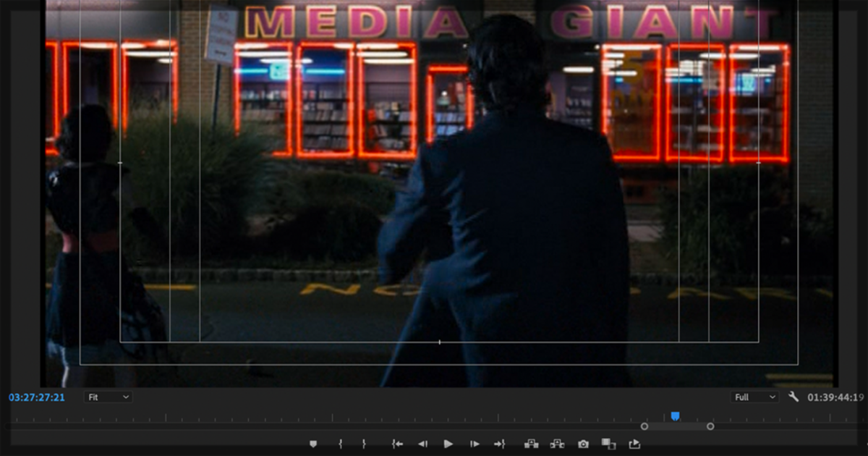Click the blue playhead on the time ruler
Screen dimensions: 868x456
(x=675, y=416)
